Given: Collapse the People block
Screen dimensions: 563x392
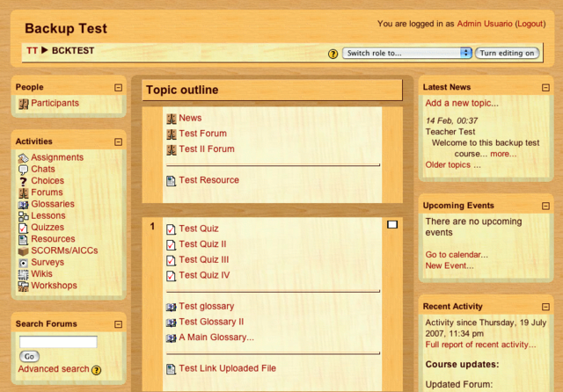Looking at the screenshot, I should [118, 88].
